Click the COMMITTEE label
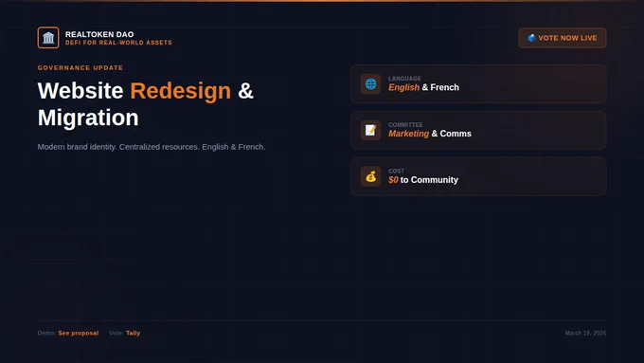644x363 pixels. point(405,124)
